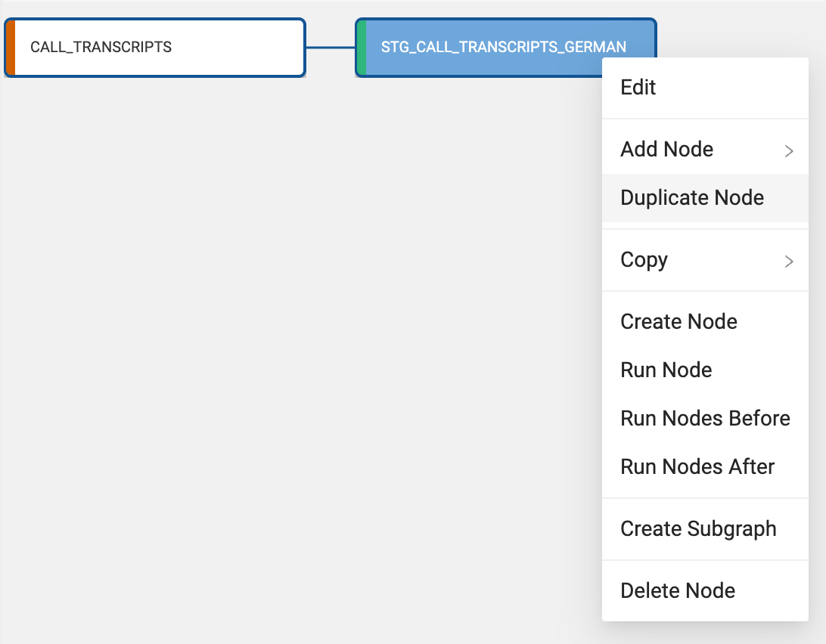This screenshot has width=826, height=644.
Task: Run Node via the context menu
Action: pos(666,370)
